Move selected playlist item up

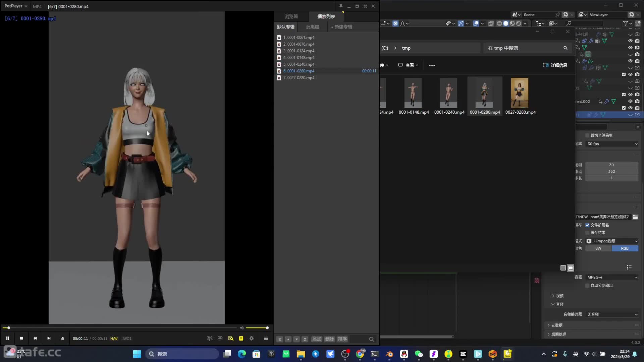pyautogui.click(x=288, y=339)
